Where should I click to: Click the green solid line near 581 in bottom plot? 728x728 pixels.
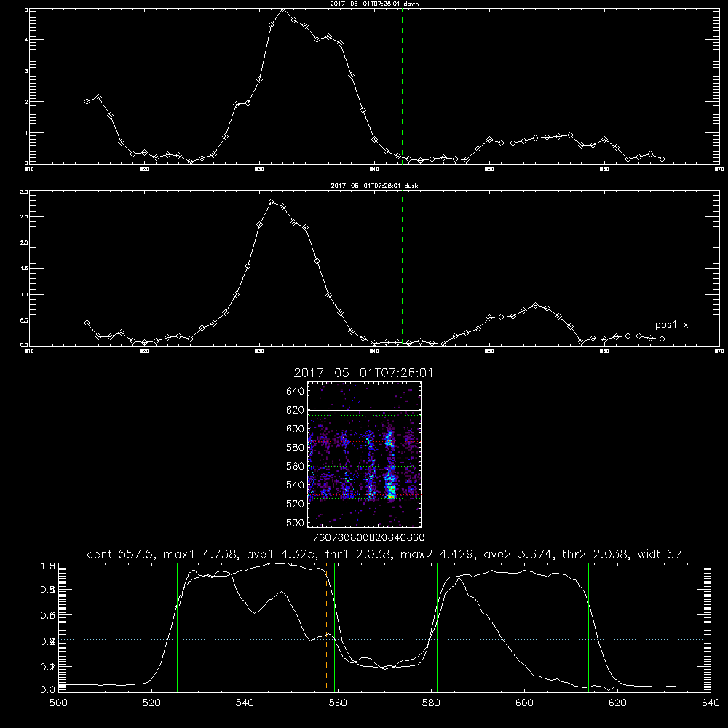click(x=437, y=627)
